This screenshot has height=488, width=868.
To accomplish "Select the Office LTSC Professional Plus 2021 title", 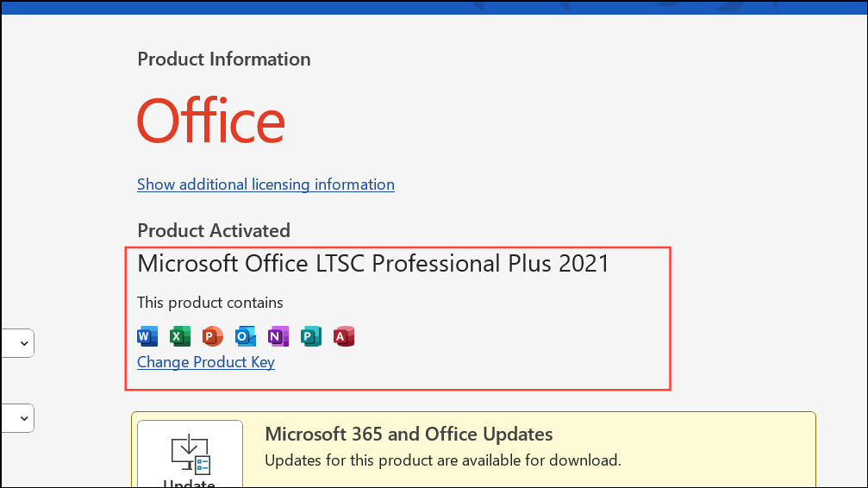I will point(373,264).
